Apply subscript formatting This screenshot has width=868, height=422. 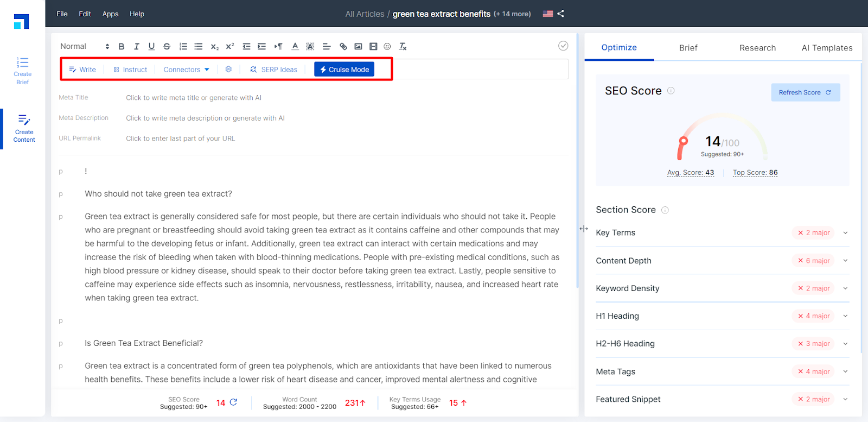[215, 47]
